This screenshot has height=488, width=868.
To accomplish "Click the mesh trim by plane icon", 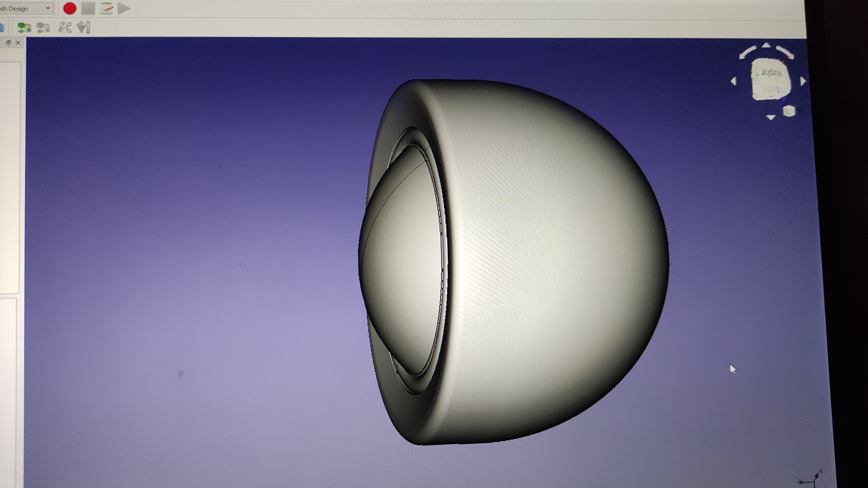I will (84, 27).
